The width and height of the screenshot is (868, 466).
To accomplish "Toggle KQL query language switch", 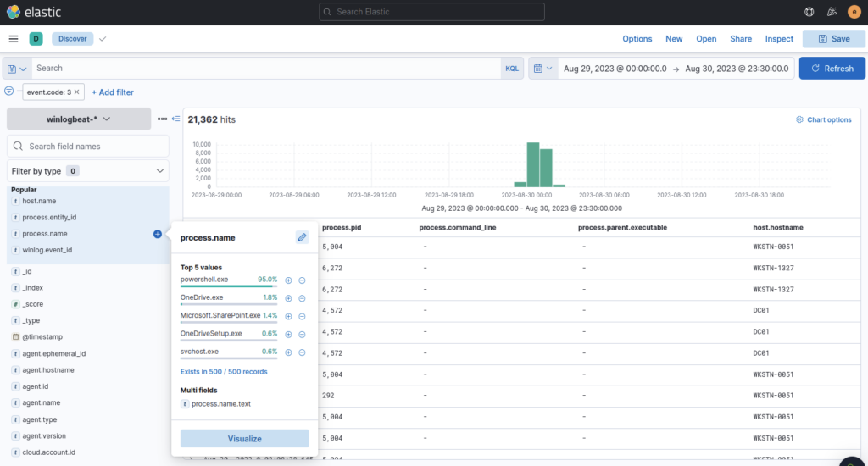I will click(512, 69).
